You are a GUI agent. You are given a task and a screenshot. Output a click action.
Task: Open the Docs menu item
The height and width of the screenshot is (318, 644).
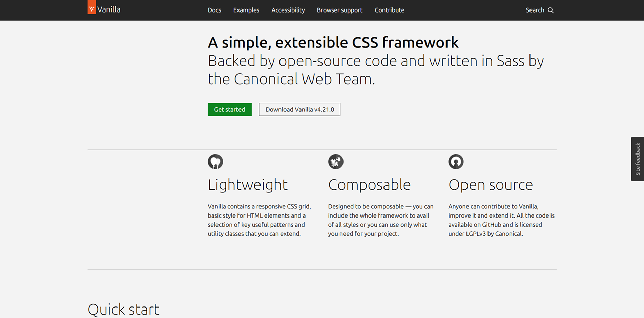click(x=214, y=10)
